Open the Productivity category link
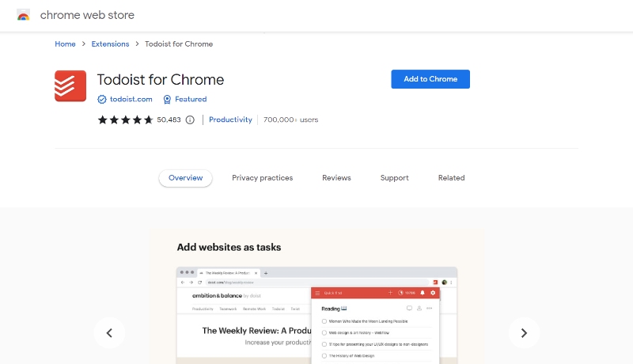 click(230, 120)
